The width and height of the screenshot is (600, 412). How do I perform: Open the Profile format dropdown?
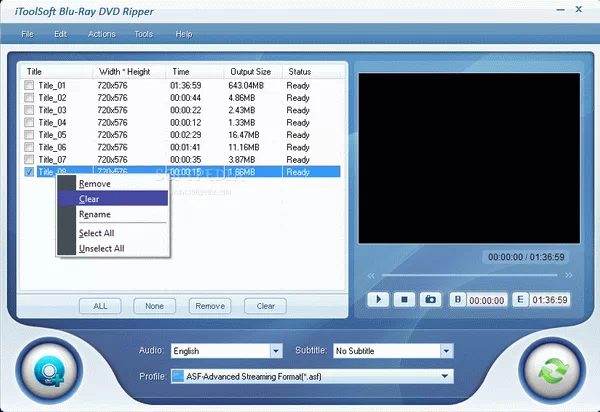coord(449,376)
